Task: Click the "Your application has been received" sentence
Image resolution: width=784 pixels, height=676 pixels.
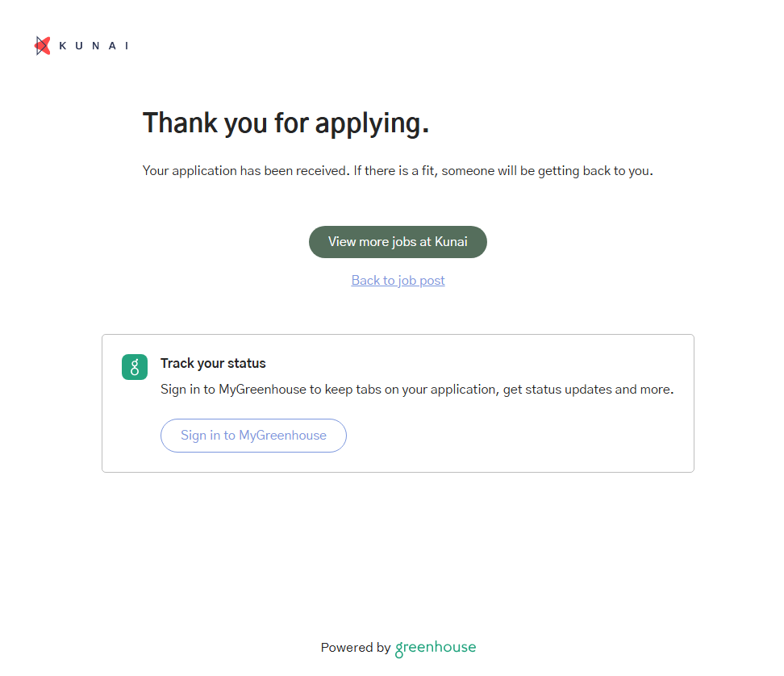Action: click(246, 171)
